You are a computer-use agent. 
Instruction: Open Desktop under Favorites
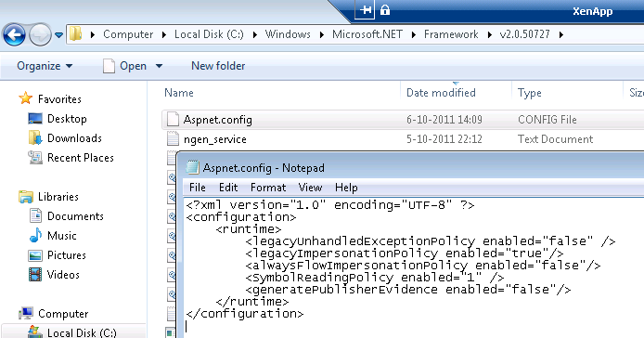coord(67,119)
